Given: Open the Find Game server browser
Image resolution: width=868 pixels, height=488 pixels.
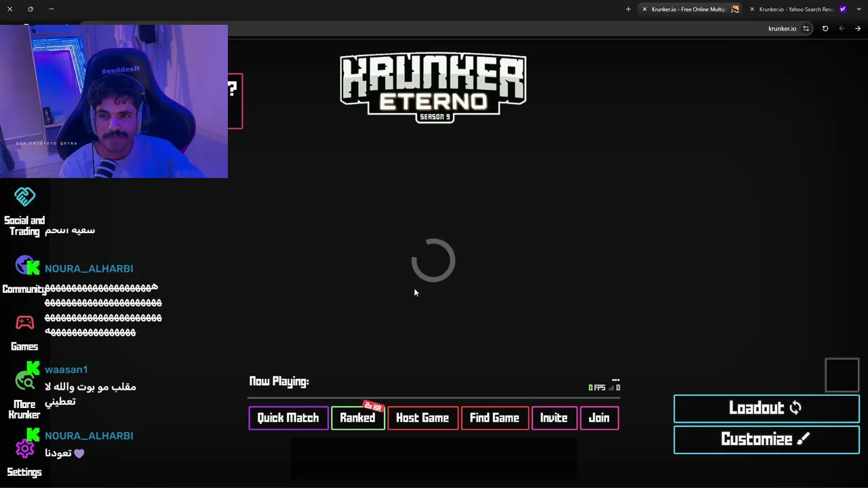Looking at the screenshot, I should [x=494, y=418].
